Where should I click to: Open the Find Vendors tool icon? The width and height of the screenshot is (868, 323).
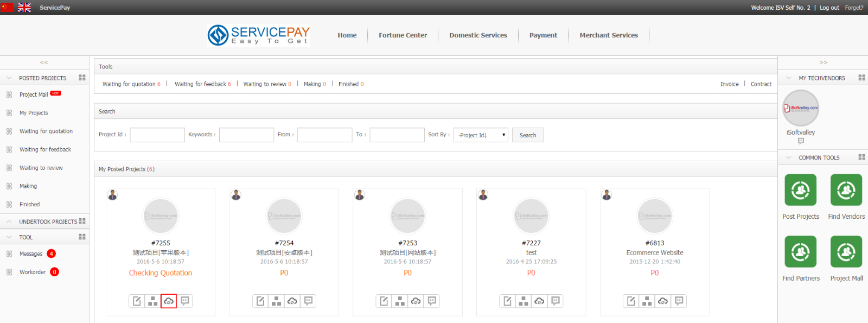tap(846, 190)
